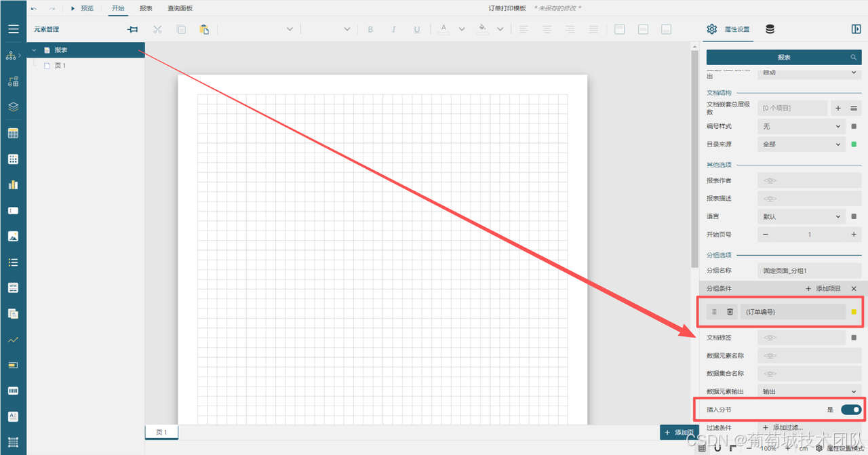Open the report explorer tree icon in sidebar
Image resolution: width=868 pixels, height=455 pixels.
[11, 56]
